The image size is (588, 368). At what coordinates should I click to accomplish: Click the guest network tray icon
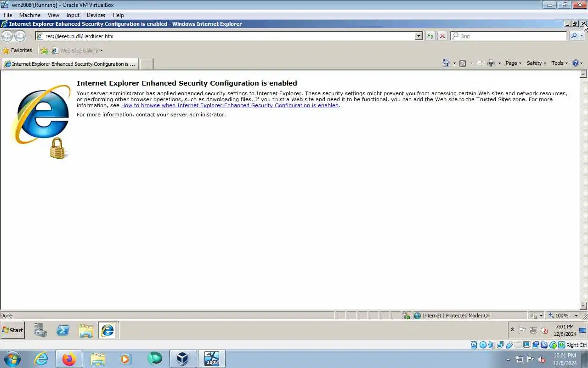(x=533, y=330)
